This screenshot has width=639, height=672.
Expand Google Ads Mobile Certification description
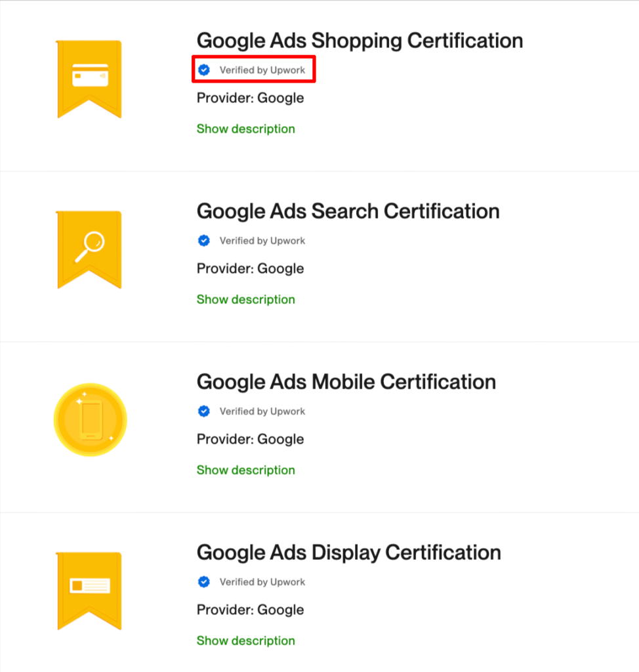pyautogui.click(x=246, y=471)
